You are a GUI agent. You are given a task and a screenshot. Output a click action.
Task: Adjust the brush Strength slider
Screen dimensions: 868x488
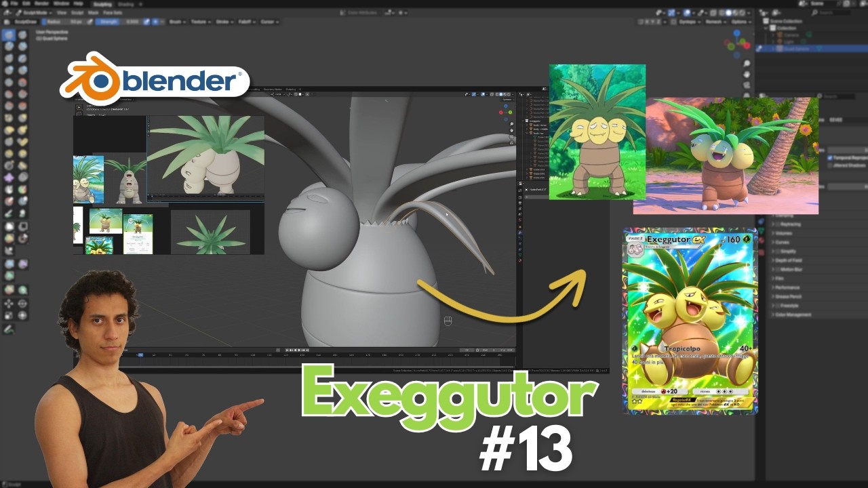tap(117, 22)
